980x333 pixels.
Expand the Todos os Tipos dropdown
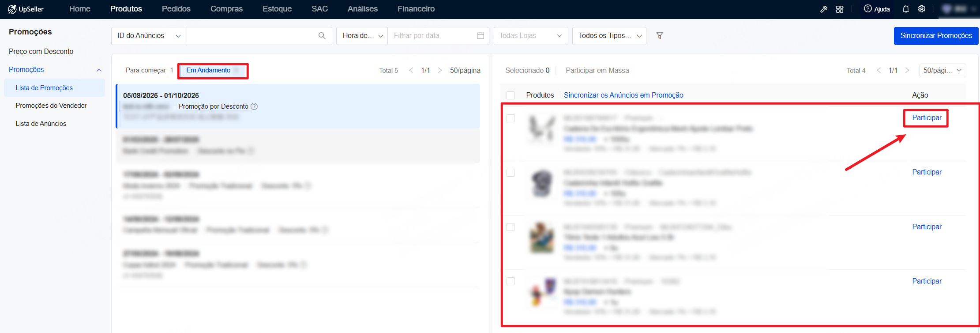coord(609,36)
